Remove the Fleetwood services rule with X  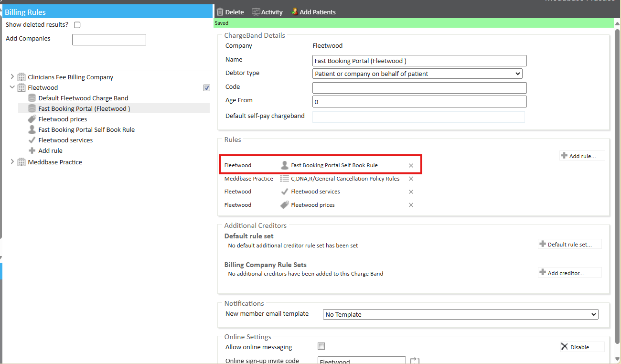point(411,192)
